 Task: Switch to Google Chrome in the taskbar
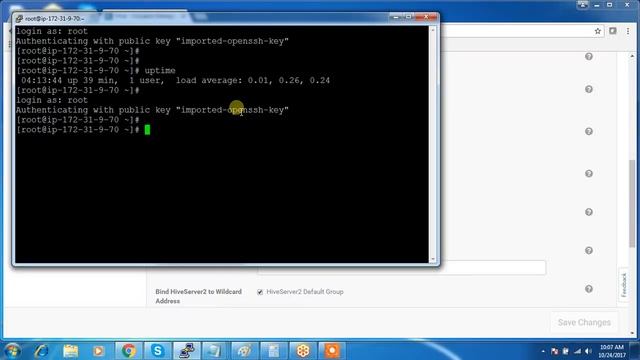pyautogui.click(x=129, y=351)
